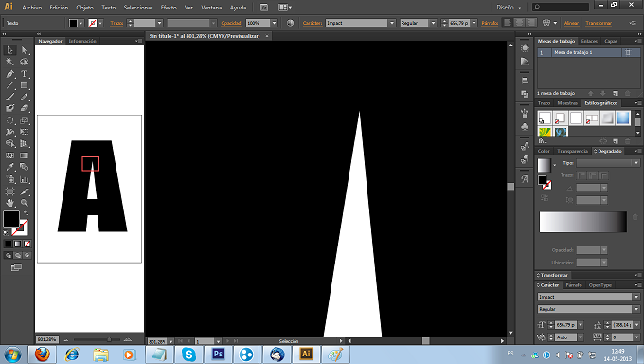Open the Opacidad 100% dropdown arrow

point(274,23)
